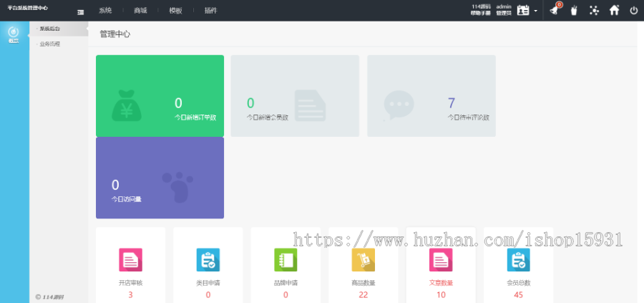Image resolution: width=644 pixels, height=303 pixels.
Task: Click the 品牌申请 green notebook icon
Action: [286, 260]
